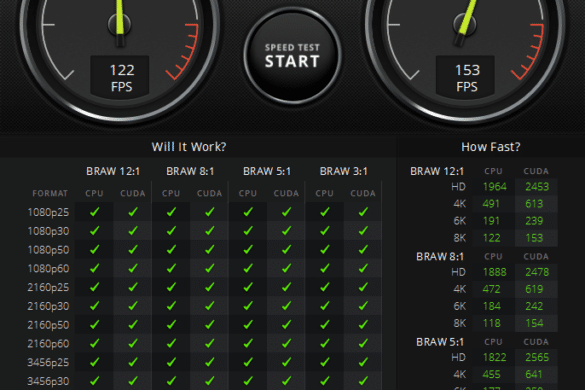Click the 1080p25 checkmark under BRAW 3:1 CPU
This screenshot has width=585, height=390.
click(325, 212)
